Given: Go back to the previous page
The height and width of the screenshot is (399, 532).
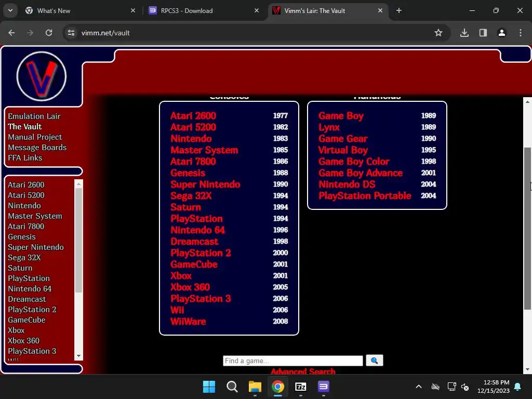Looking at the screenshot, I should tap(11, 33).
